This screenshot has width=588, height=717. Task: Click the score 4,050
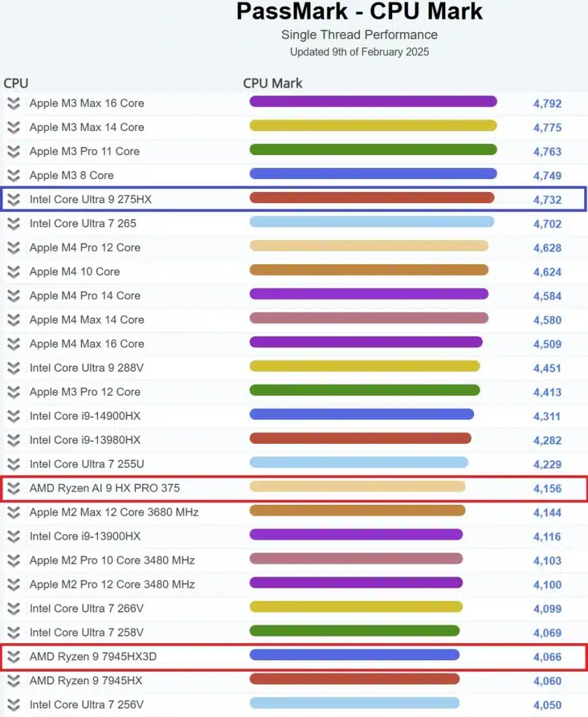click(x=547, y=705)
